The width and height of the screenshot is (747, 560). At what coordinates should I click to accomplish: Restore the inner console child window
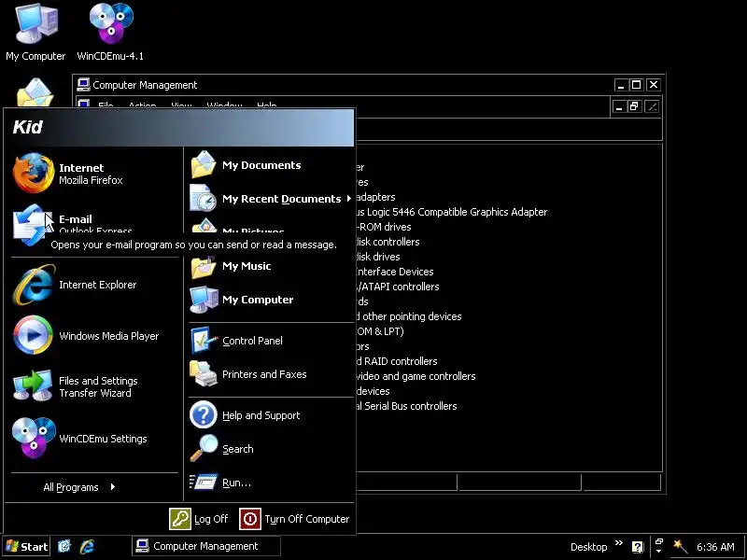(x=634, y=106)
